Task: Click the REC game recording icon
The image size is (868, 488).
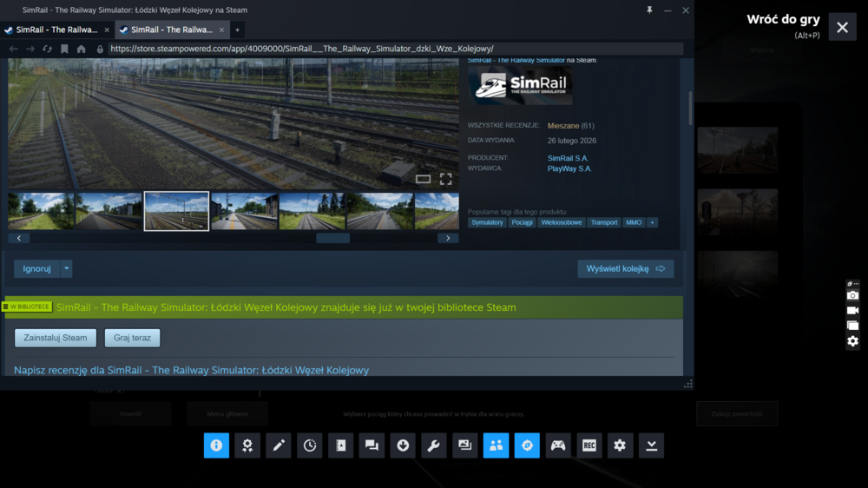Action: [589, 445]
